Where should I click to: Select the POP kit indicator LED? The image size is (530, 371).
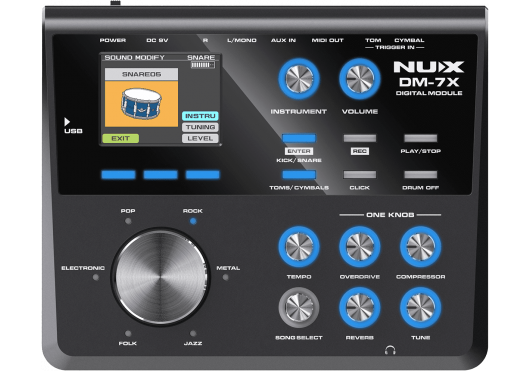click(128, 221)
